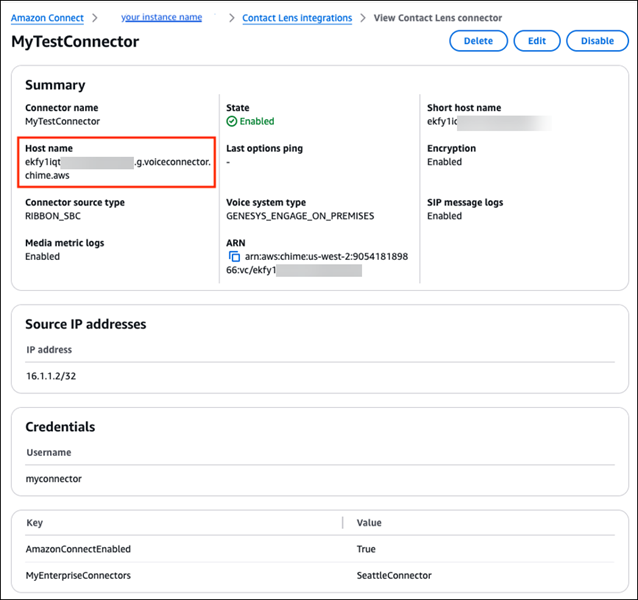This screenshot has height=600, width=638.
Task: Delete the MyTestConnector connector
Action: 478,41
